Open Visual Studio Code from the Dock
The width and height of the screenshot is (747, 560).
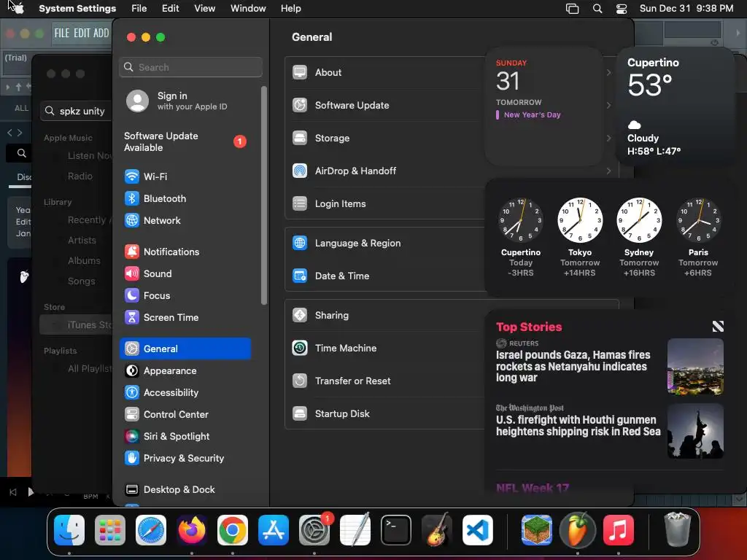(x=478, y=530)
